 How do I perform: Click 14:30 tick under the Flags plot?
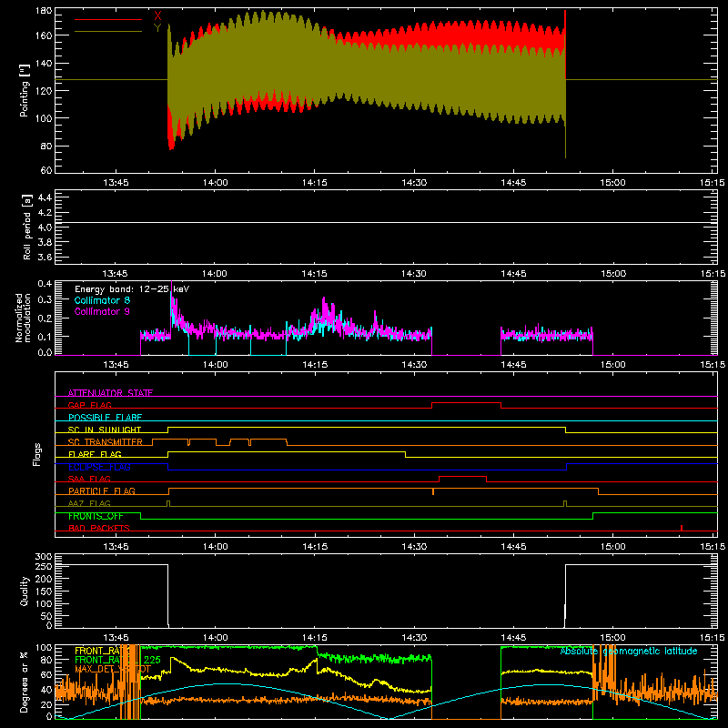(414, 547)
